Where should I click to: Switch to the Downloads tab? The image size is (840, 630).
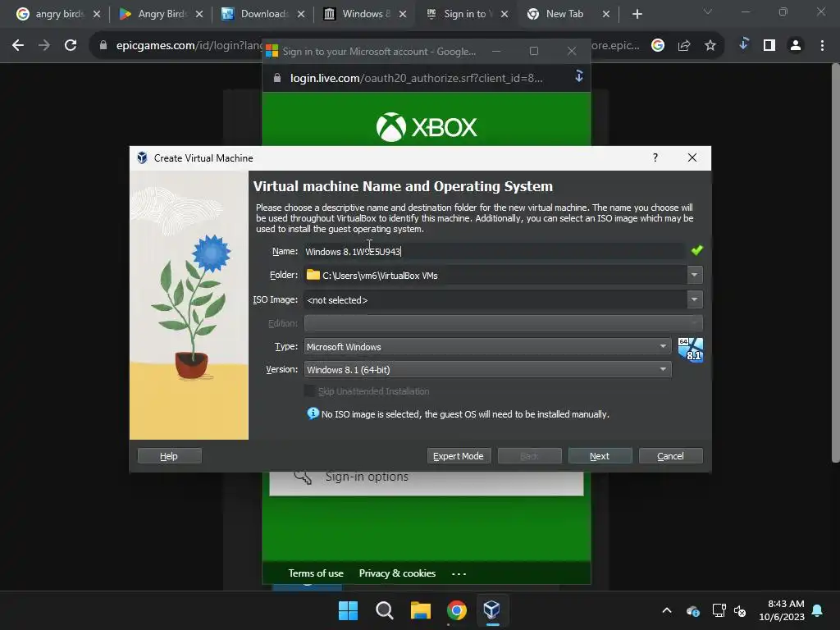[x=262, y=14]
